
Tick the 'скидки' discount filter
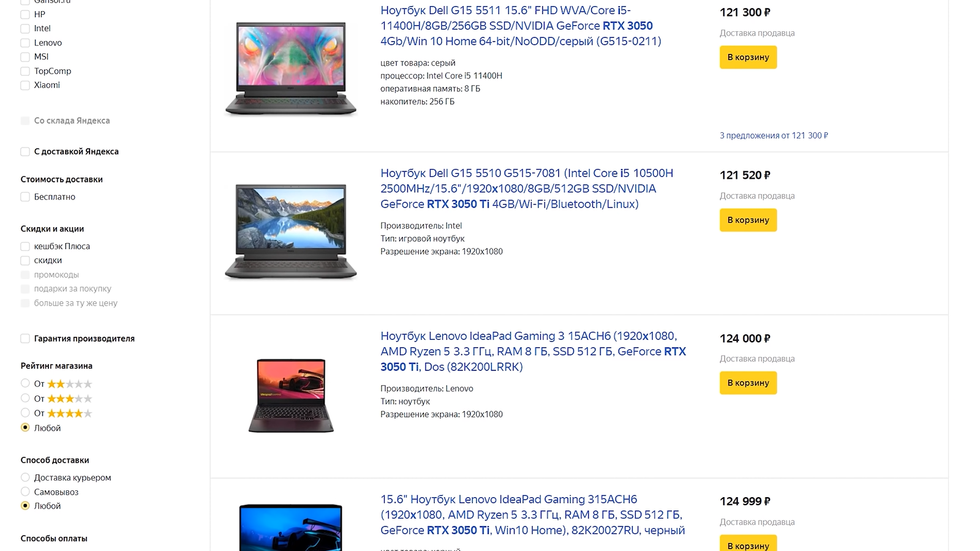coord(25,261)
